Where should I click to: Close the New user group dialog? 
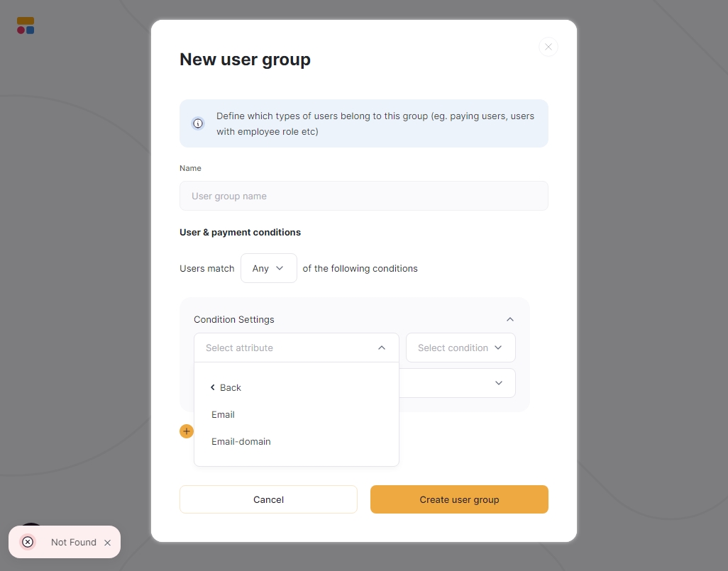548,47
